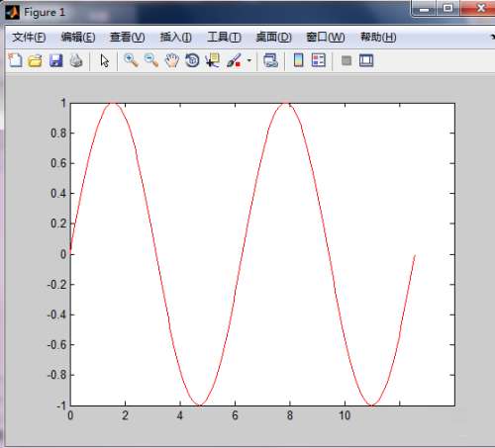Viewport: 495px width, 448px height.
Task: Open the 工具(T) menu
Action: click(224, 38)
